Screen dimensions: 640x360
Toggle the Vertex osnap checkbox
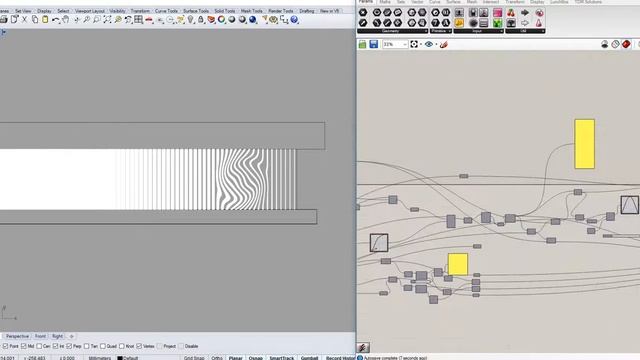point(139,346)
